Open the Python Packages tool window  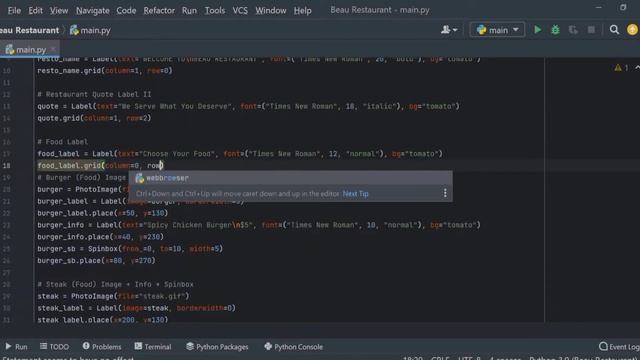[x=217, y=347]
